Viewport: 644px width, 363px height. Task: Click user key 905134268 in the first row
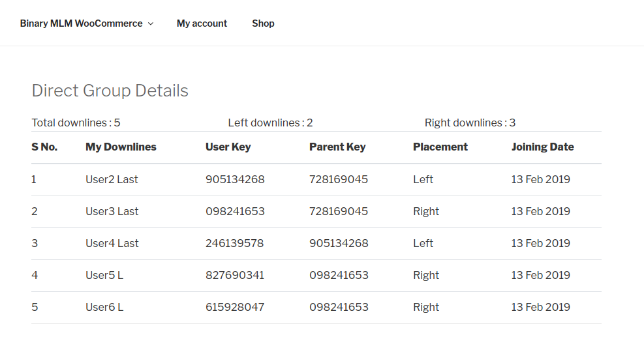pyautogui.click(x=235, y=179)
